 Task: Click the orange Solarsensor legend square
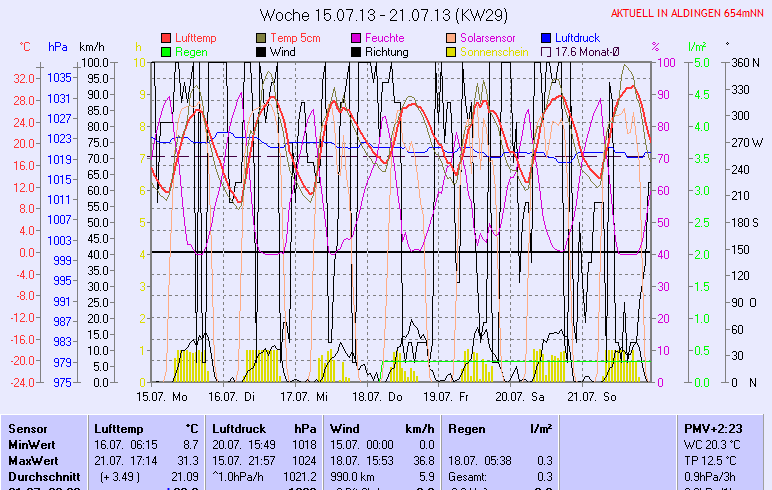tap(452, 38)
